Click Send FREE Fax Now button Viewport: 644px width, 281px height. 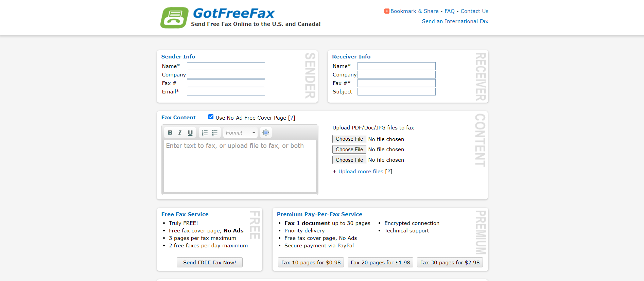[210, 263]
